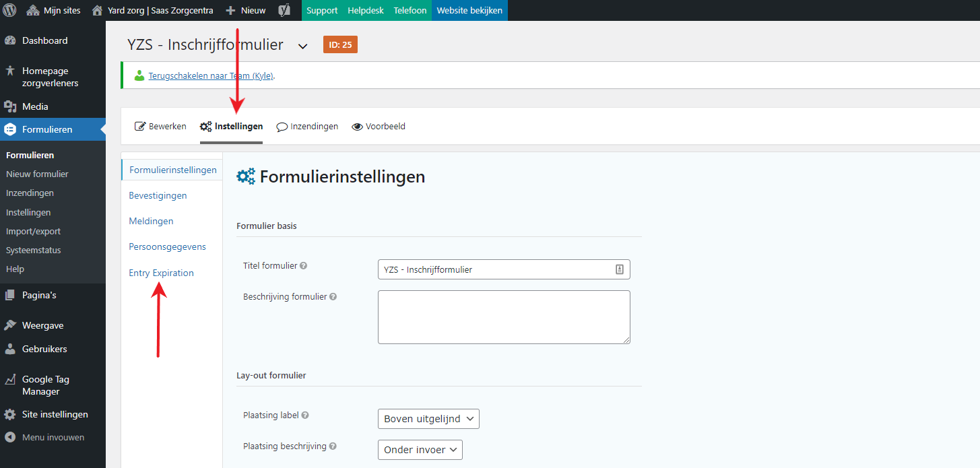Image resolution: width=980 pixels, height=468 pixels.
Task: Click Homepage zorgverleners accessibility icon
Action: tap(10, 71)
